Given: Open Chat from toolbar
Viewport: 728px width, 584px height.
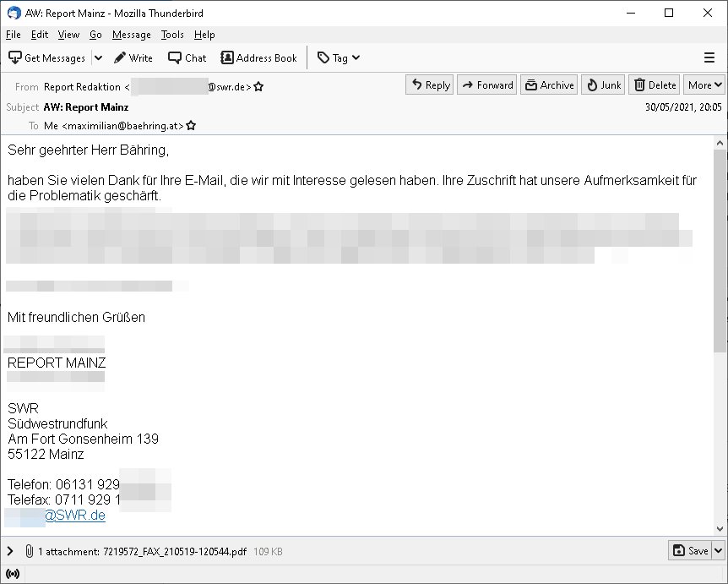Looking at the screenshot, I should (187, 58).
